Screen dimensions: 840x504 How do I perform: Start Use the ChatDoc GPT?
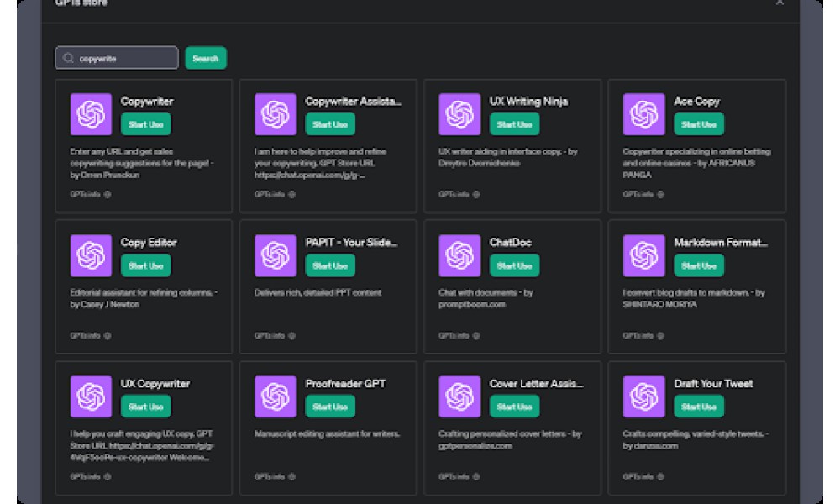coord(514,265)
